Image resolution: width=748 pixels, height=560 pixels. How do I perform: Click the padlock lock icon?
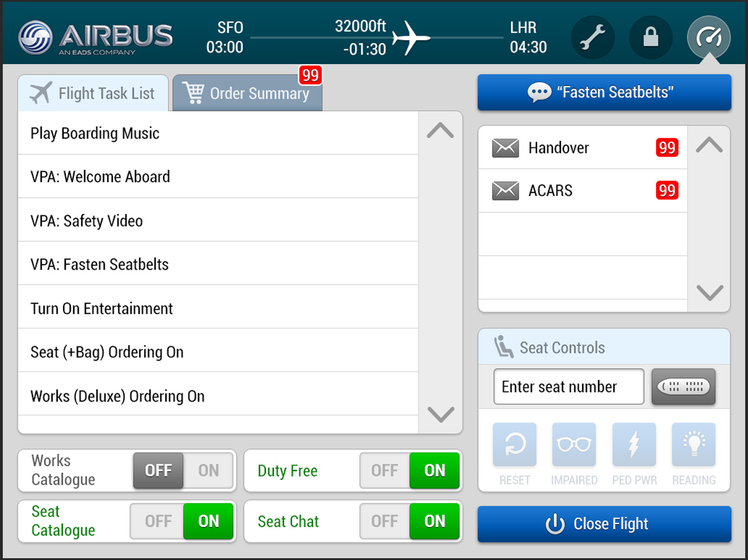click(651, 38)
